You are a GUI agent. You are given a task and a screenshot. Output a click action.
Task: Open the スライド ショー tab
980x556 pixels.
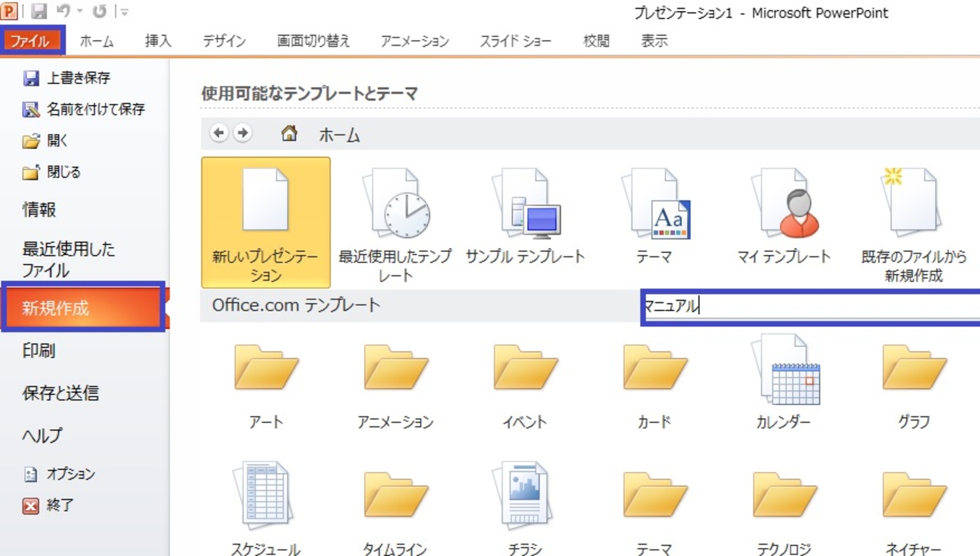[515, 41]
